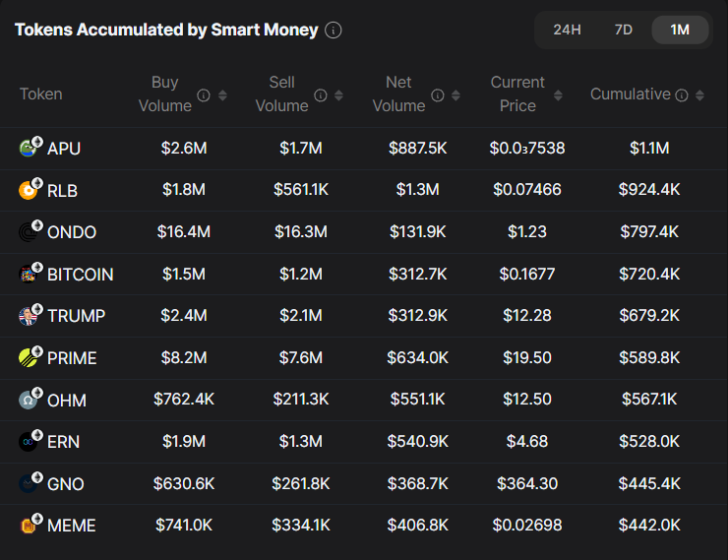Click the Sell Volume info icon
728x560 pixels.
tap(321, 95)
